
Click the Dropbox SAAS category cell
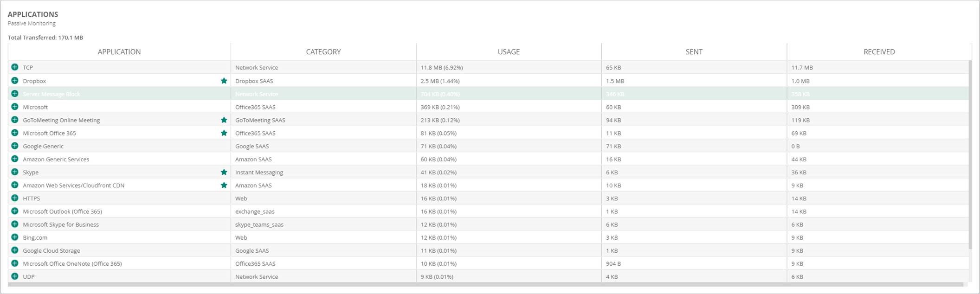pyautogui.click(x=323, y=81)
